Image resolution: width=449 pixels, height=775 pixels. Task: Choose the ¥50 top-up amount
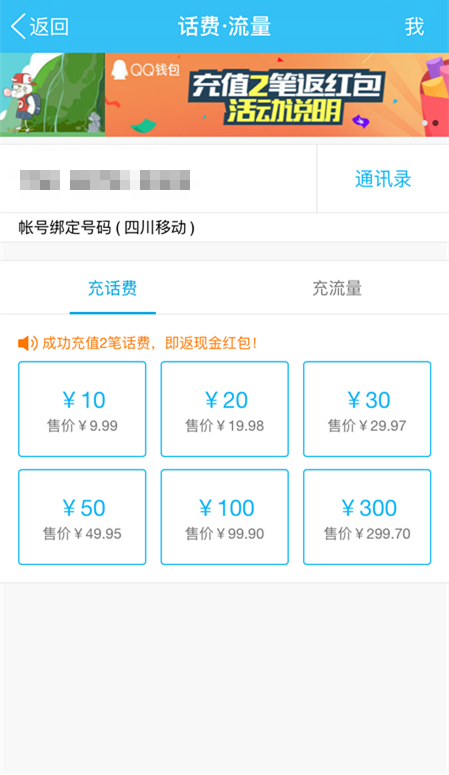[x=82, y=517]
